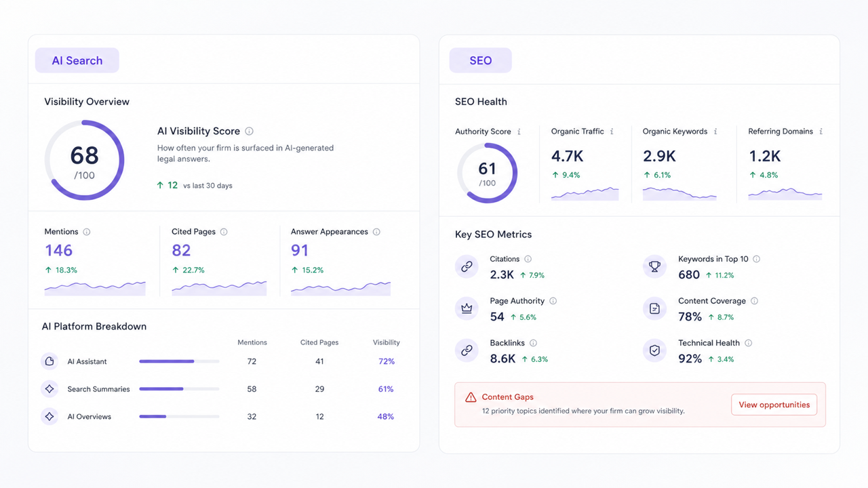Click the info icon next to Content Coverage
Viewport: 868px width, 488px height.
[755, 301]
